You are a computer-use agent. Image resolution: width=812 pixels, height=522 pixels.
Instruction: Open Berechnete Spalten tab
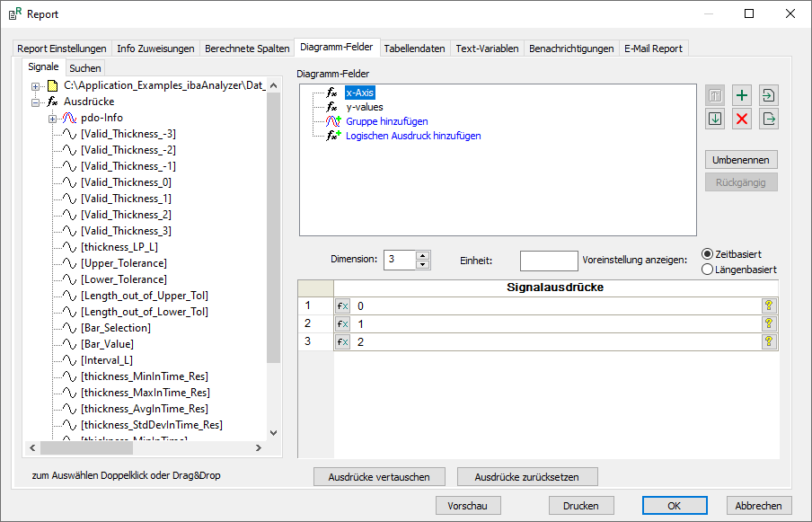click(247, 49)
